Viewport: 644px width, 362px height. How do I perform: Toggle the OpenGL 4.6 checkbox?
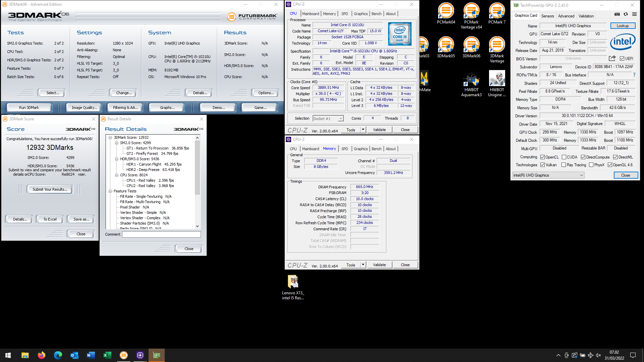point(610,165)
